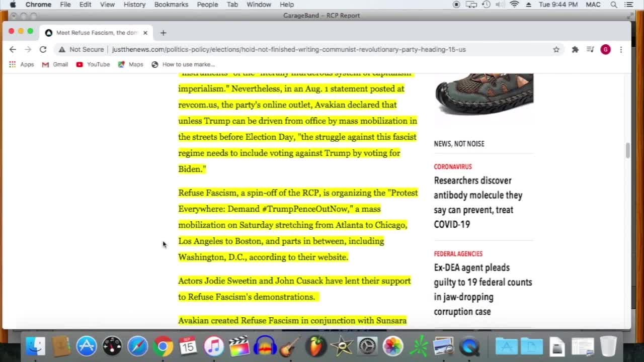Viewport: 644px width, 362px height.
Task: Open iTunes from the Dock
Action: [x=214, y=346]
